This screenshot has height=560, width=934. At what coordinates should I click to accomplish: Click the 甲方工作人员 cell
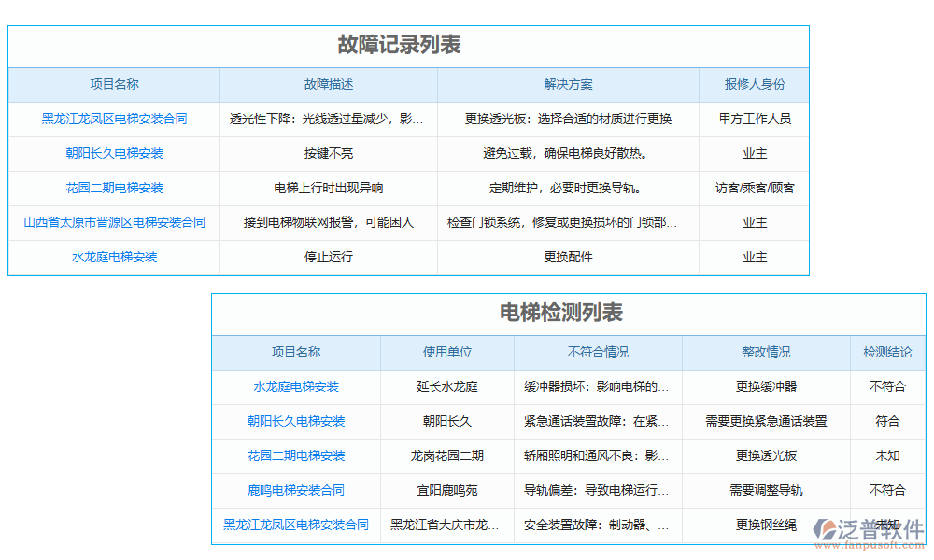pyautogui.click(x=755, y=119)
